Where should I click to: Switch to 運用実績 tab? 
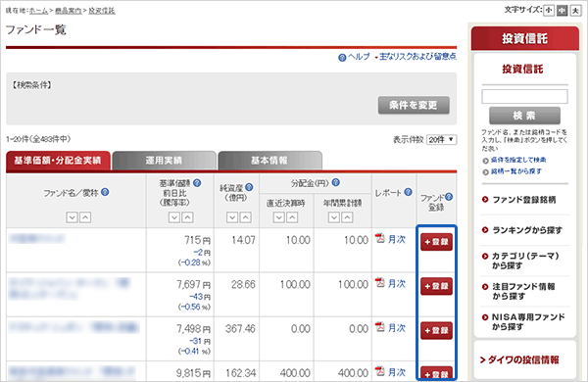click(x=165, y=161)
